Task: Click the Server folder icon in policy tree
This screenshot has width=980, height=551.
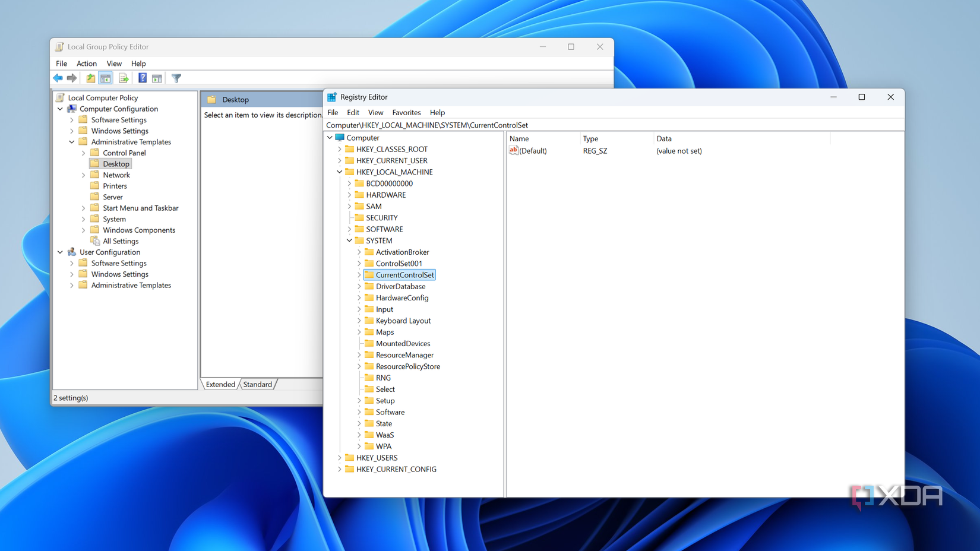Action: (95, 197)
